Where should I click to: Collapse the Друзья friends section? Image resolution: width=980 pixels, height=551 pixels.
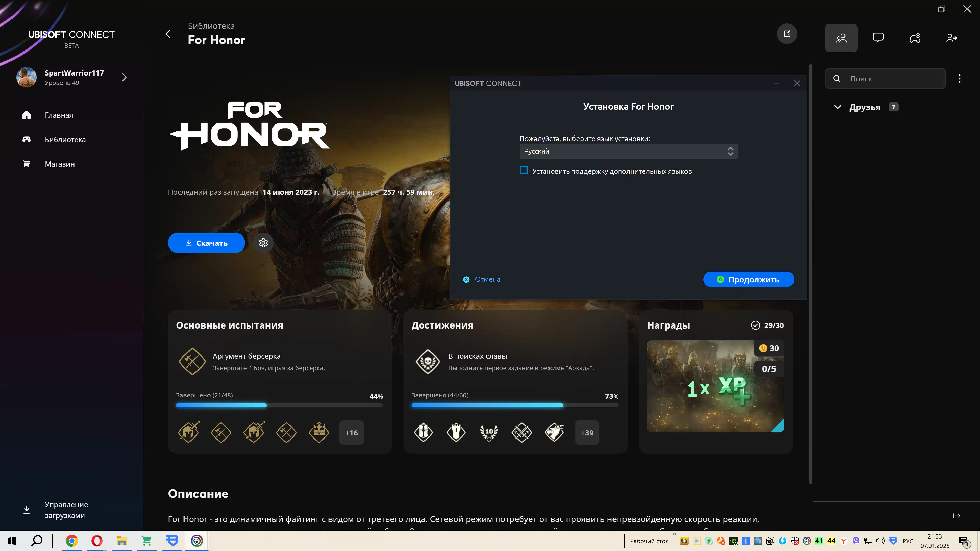point(837,107)
